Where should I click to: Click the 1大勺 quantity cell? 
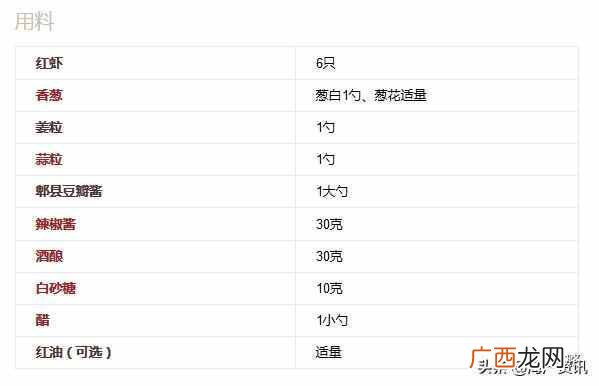(332, 191)
